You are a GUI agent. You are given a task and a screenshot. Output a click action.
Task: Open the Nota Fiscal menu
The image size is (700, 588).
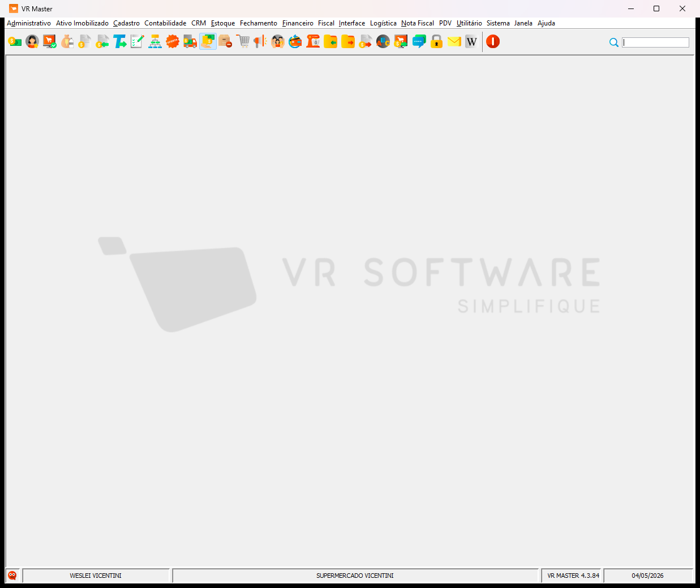tap(418, 23)
